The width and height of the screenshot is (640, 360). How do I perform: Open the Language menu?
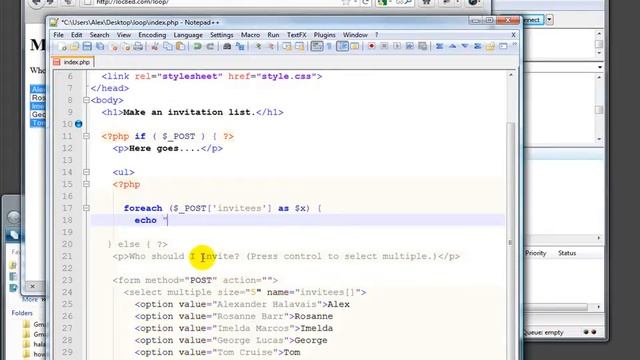coord(188,35)
